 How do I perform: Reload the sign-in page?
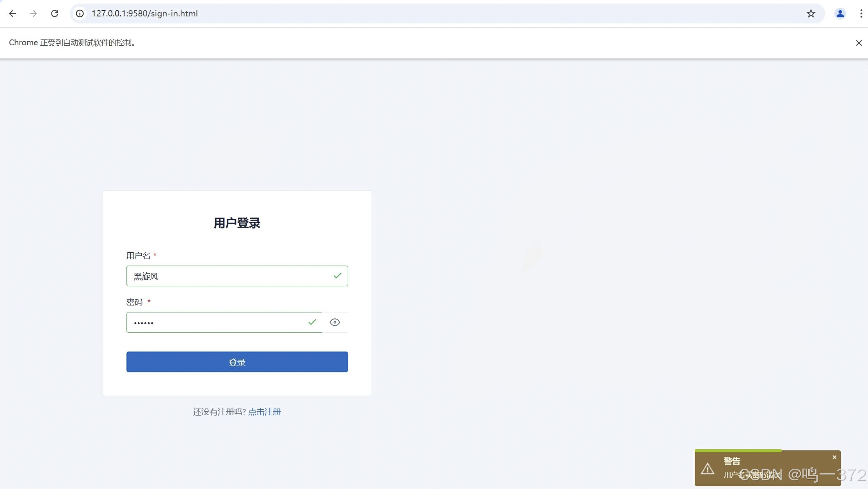pos(55,14)
